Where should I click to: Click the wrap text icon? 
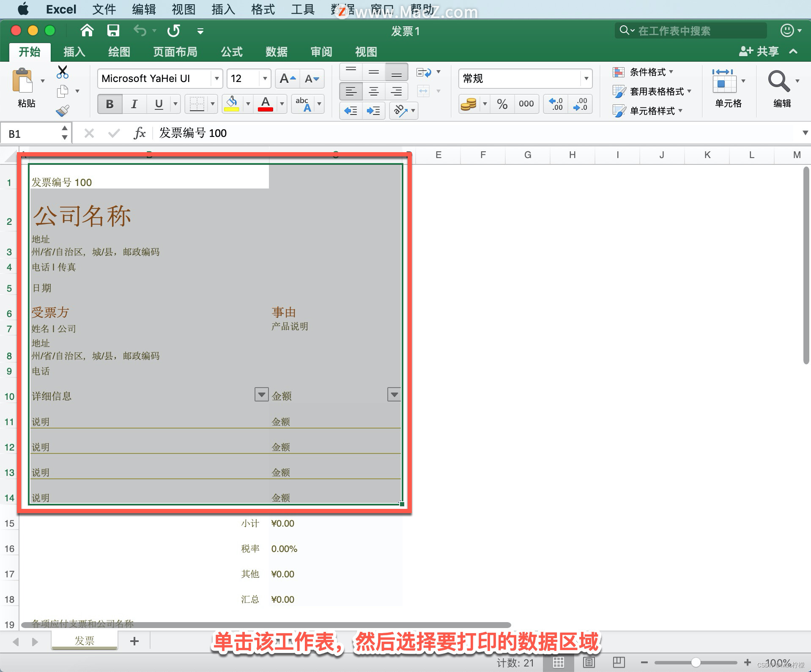(x=424, y=73)
